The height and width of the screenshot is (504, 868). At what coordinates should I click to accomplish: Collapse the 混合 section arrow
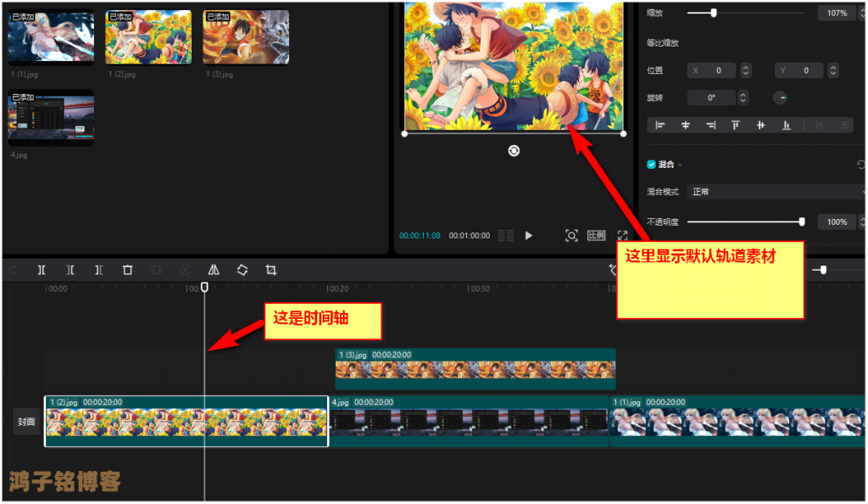click(x=681, y=165)
